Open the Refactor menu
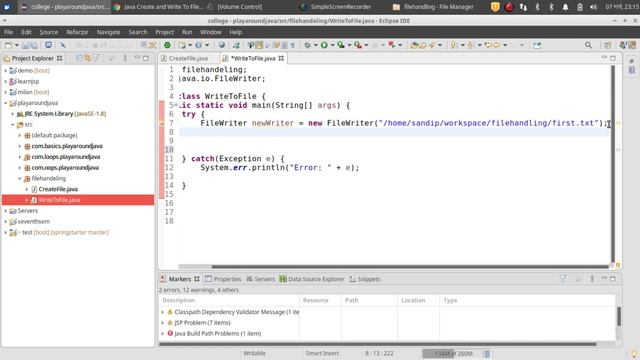 (x=77, y=32)
